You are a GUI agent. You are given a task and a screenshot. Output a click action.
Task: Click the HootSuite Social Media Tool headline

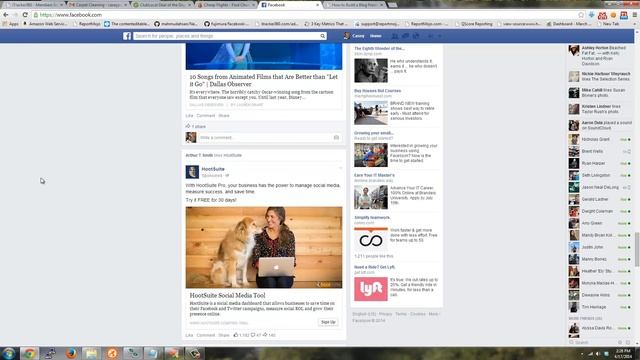pyautogui.click(x=227, y=295)
